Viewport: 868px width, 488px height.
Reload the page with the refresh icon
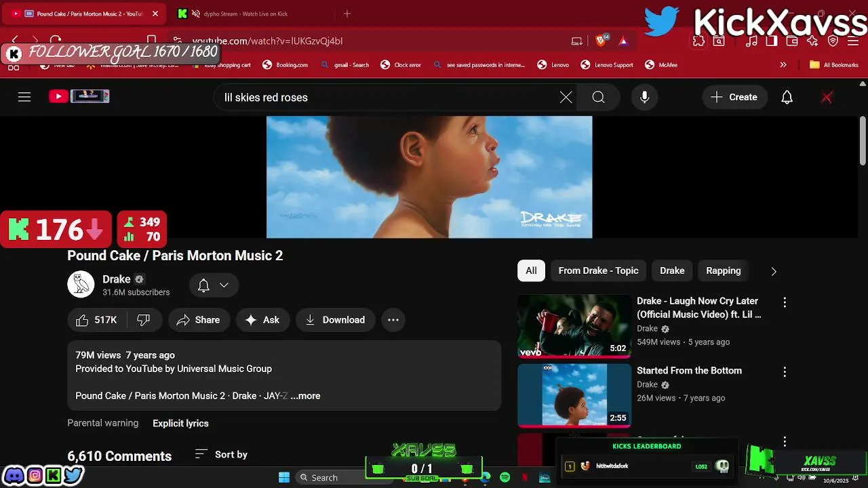coord(56,40)
